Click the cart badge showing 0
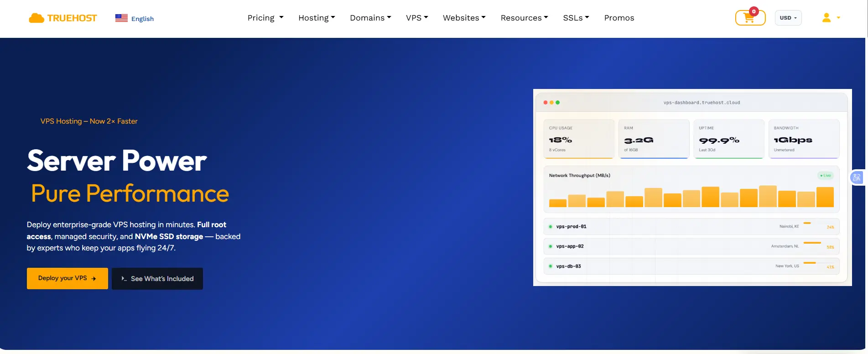 tap(754, 11)
